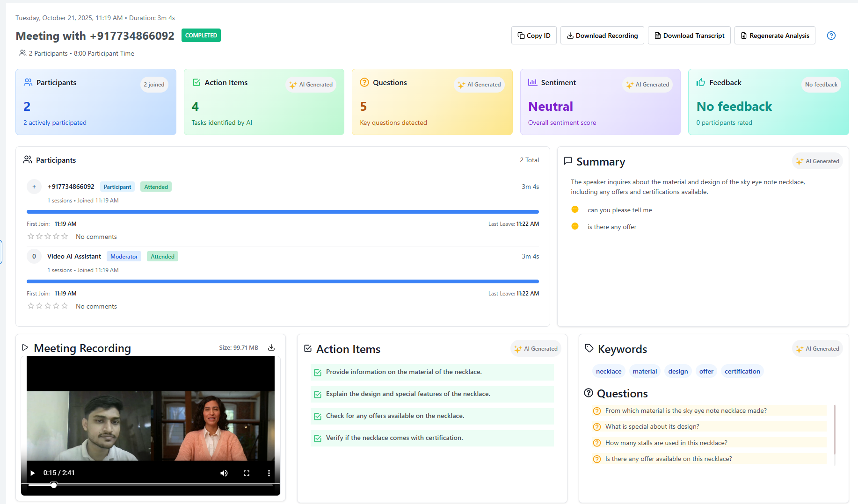
Task: Select the 'necklace' keyword tag
Action: pyautogui.click(x=608, y=371)
